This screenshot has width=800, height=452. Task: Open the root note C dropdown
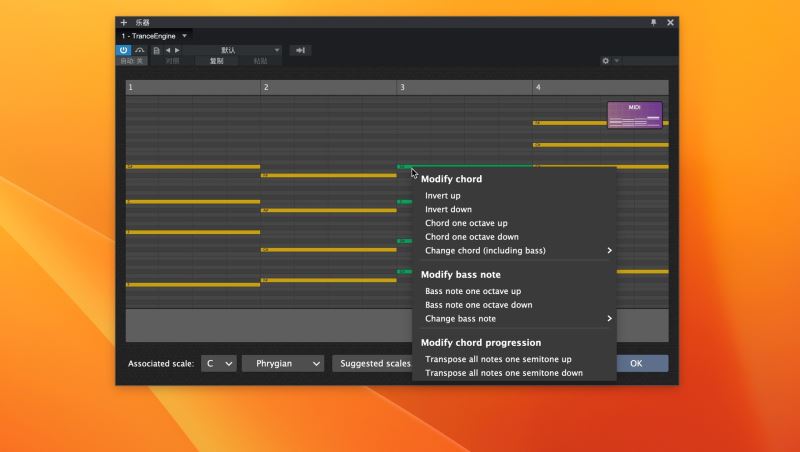click(x=219, y=364)
